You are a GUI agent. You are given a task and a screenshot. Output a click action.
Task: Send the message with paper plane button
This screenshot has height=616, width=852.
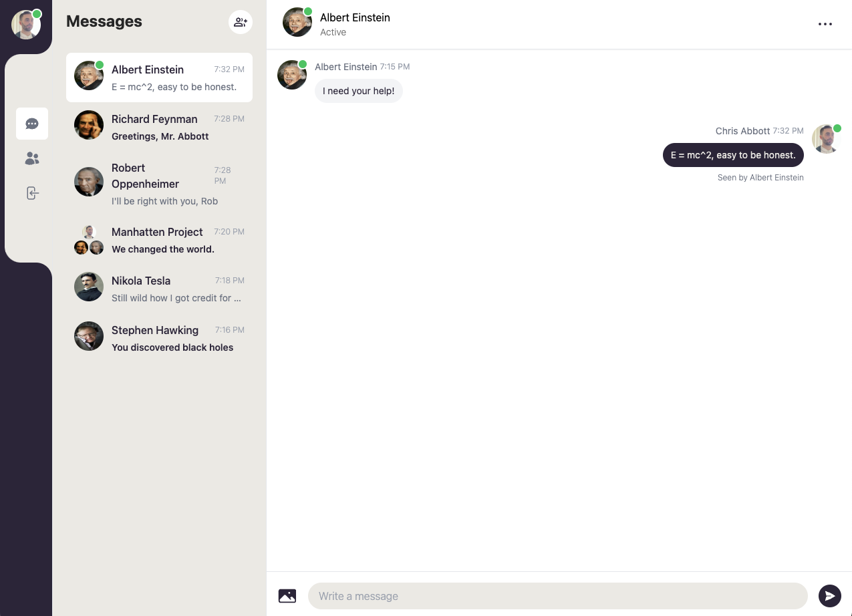click(x=830, y=596)
